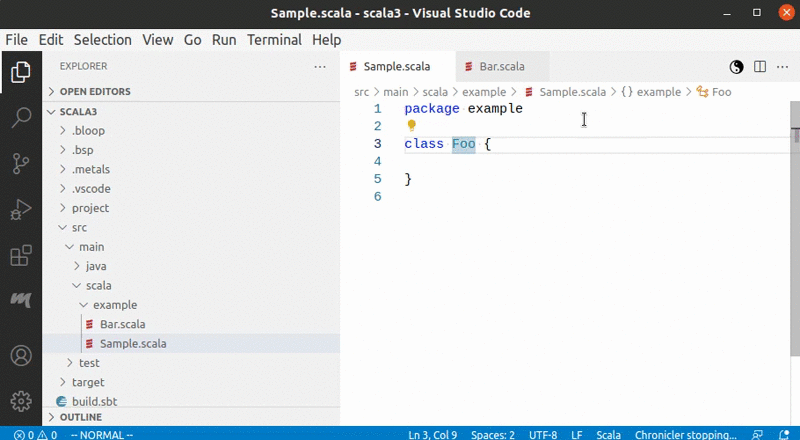This screenshot has height=440, width=800.
Task: Open the File menu
Action: tap(16, 40)
